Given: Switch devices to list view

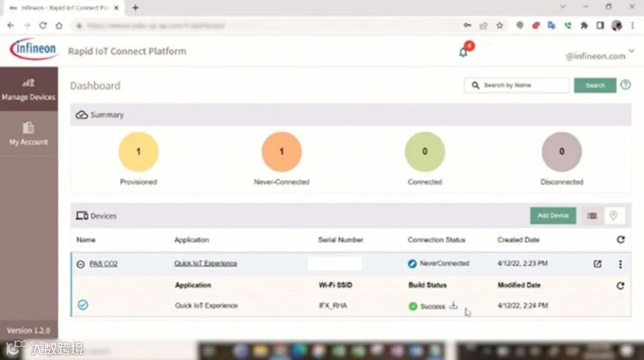Looking at the screenshot, I should pyautogui.click(x=592, y=216).
